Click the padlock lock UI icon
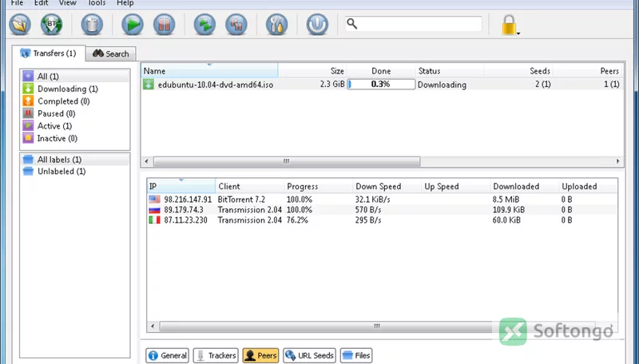The image size is (639, 364). (x=509, y=25)
